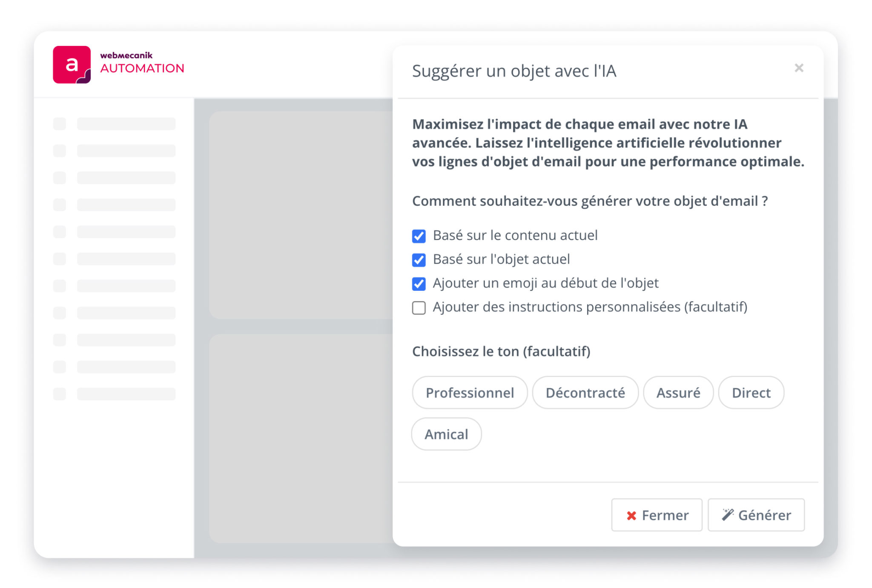Click the pink webmecanik 'a' logo icon
The height and width of the screenshot is (588, 872).
pos(72,65)
